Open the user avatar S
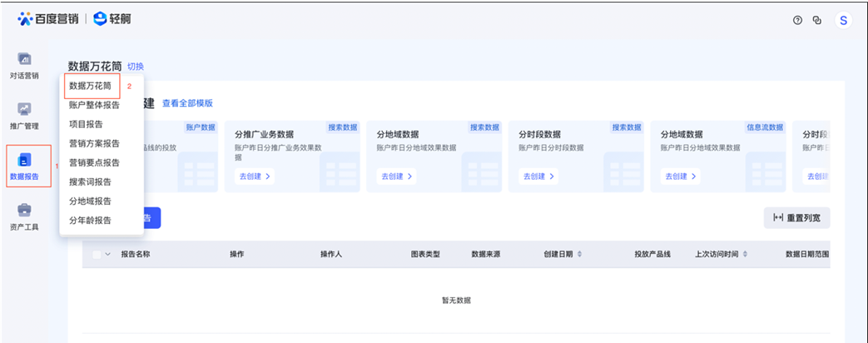This screenshot has width=868, height=343. coord(843,20)
